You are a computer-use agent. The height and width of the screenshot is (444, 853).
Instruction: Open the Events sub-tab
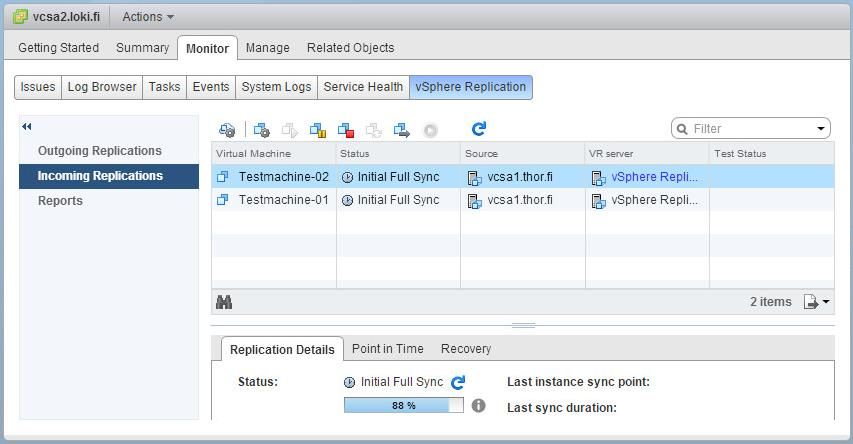(x=211, y=87)
